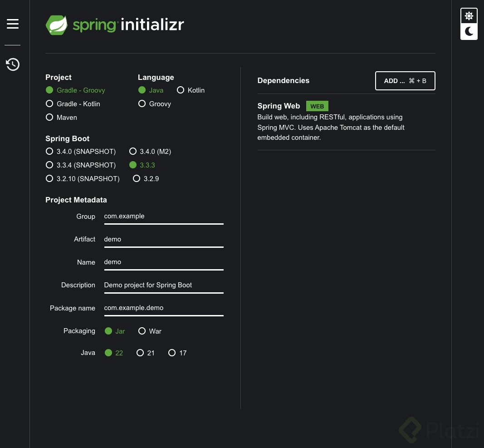Select Maven project type
The image size is (484, 448).
click(x=61, y=118)
